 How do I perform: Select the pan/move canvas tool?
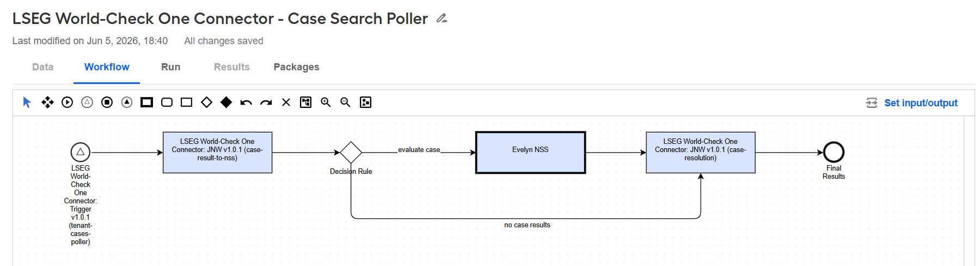[47, 102]
